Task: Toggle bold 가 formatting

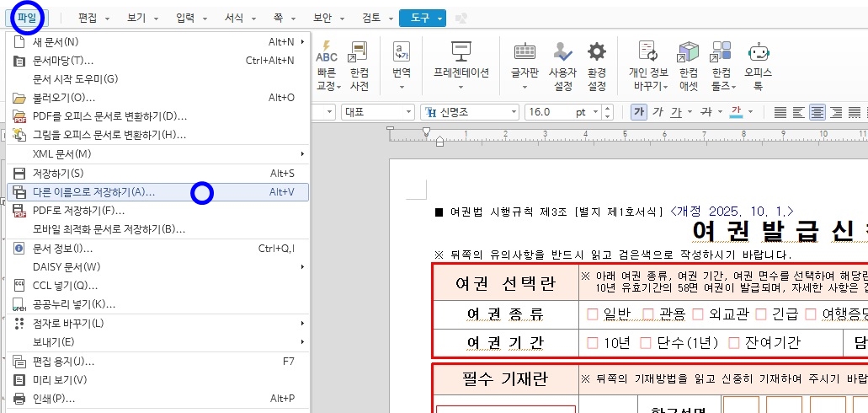Action: 639,112
